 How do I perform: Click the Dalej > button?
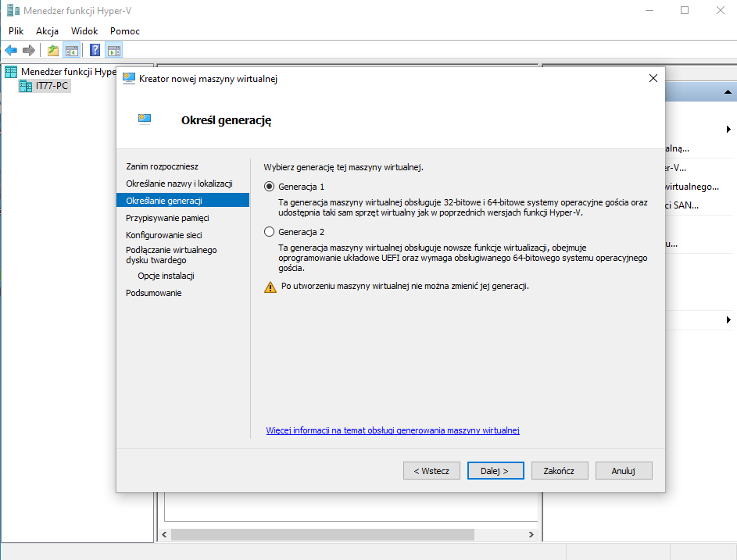click(495, 471)
